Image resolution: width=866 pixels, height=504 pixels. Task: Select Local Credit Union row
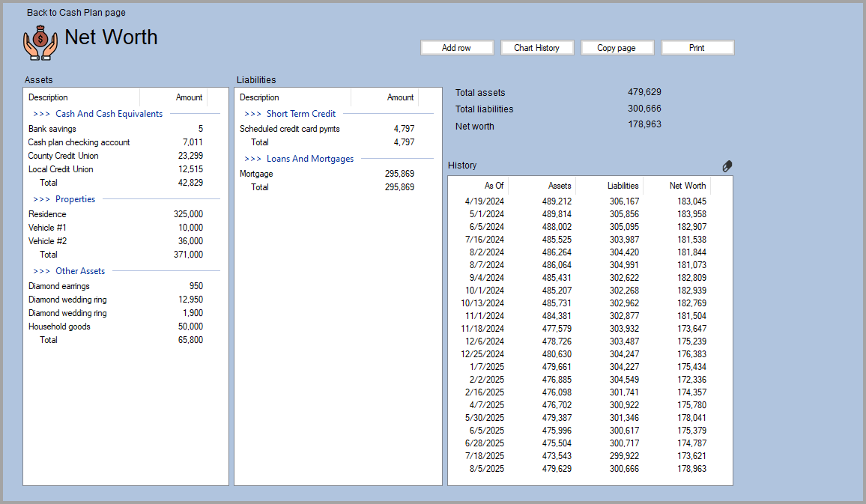tap(116, 169)
